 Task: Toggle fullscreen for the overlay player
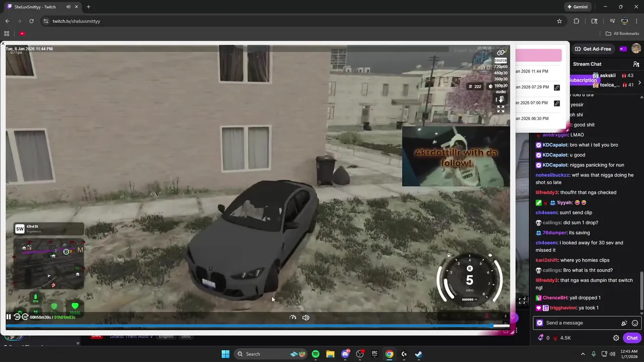coord(501,109)
